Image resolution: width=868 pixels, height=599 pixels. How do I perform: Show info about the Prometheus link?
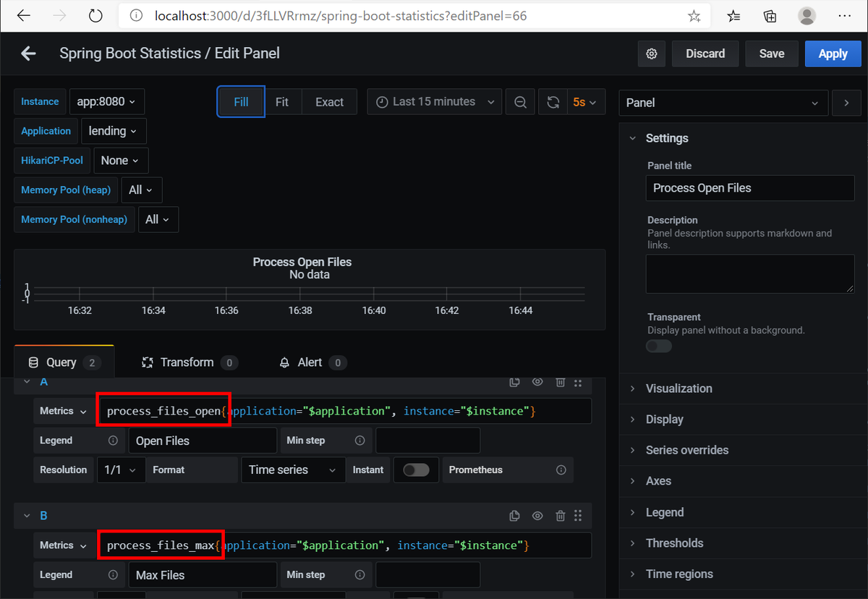pos(561,470)
